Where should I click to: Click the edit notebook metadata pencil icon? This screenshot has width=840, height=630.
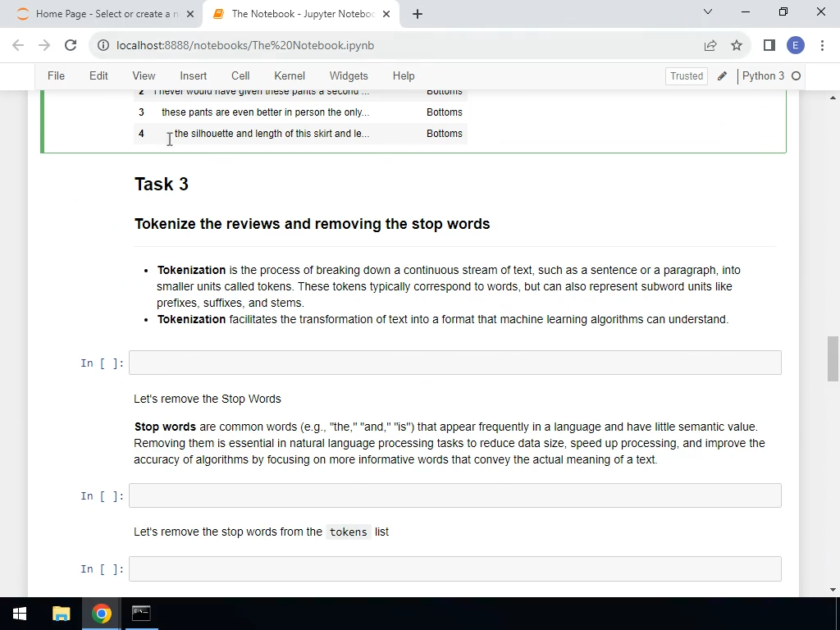tap(722, 75)
